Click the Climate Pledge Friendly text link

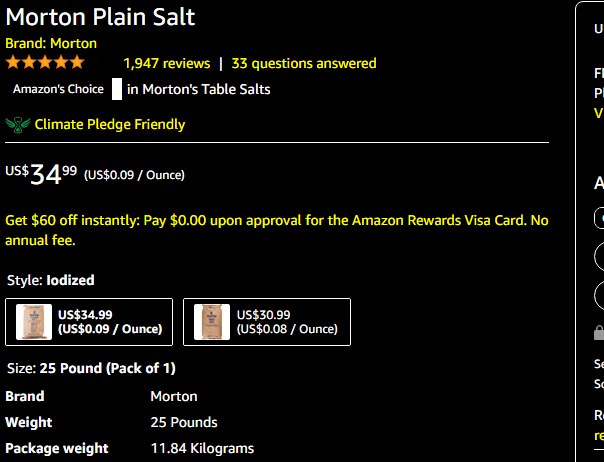point(110,125)
